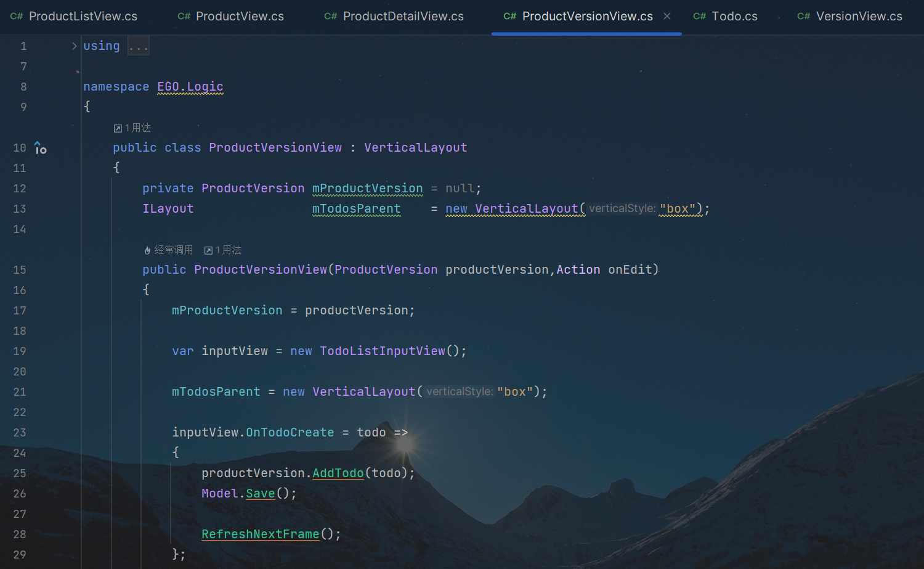Click the inheritance gutter icon on line 10

41,148
